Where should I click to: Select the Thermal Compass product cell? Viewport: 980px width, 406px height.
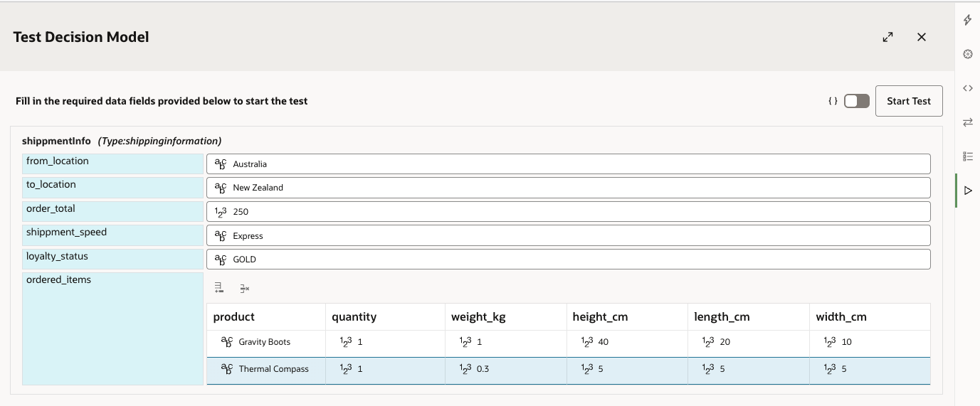[266, 369]
